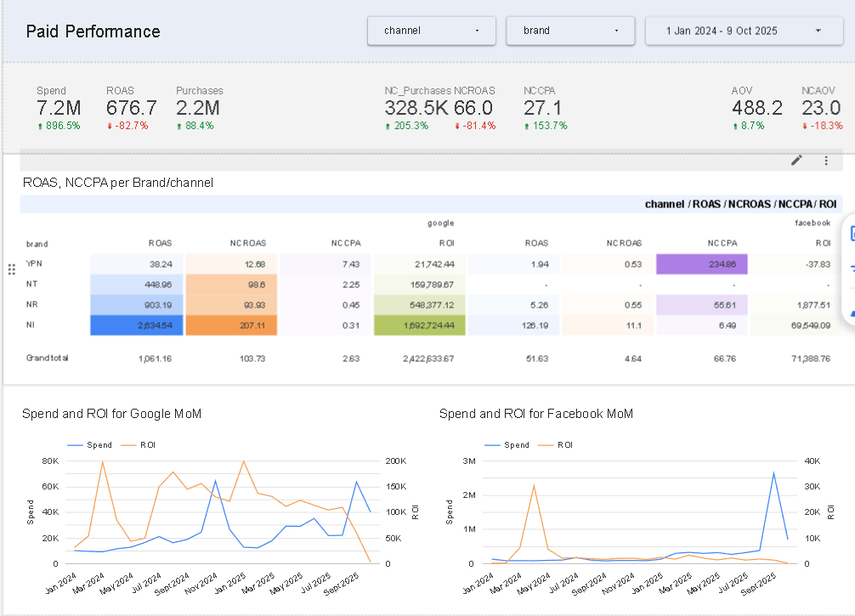Click the NR google ROAS cell 903.19
Viewport: 855px width, 616px height.
click(136, 305)
